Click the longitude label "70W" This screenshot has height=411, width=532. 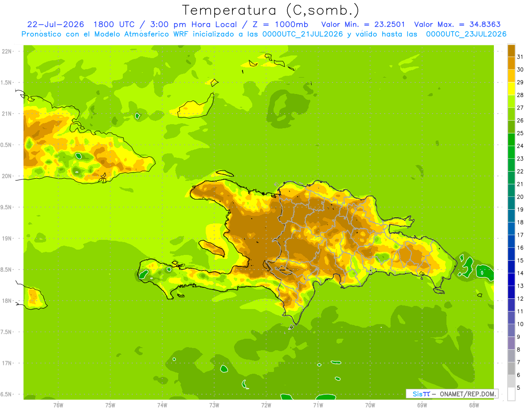370,405
